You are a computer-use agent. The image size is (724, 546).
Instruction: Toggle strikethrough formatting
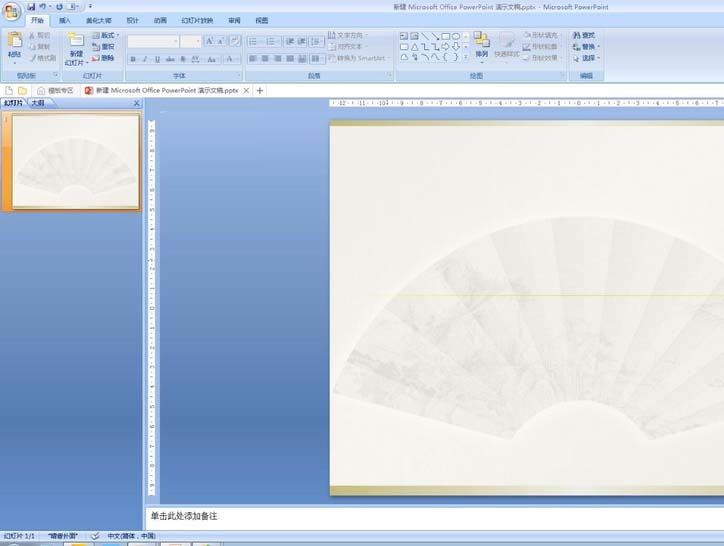[x=170, y=59]
